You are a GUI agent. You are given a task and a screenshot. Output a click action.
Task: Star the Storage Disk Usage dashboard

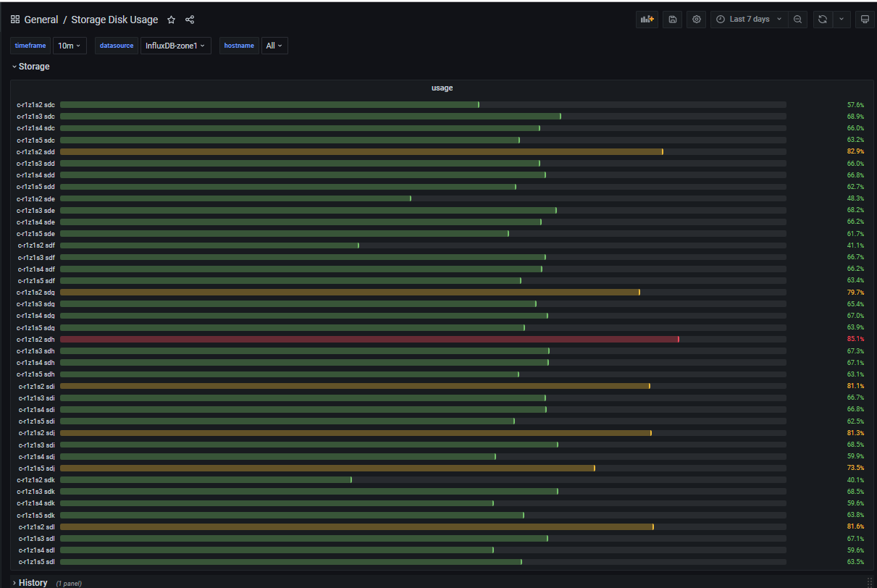click(172, 20)
